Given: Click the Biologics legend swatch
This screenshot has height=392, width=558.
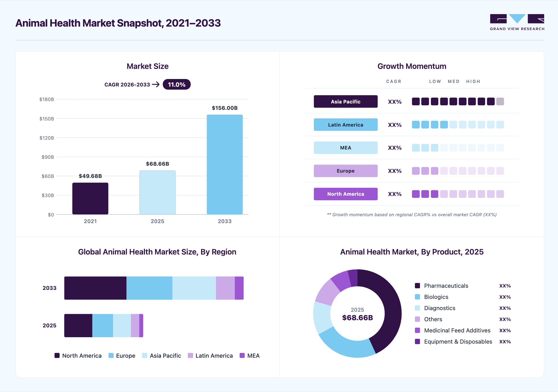Looking at the screenshot, I should click(x=417, y=297).
